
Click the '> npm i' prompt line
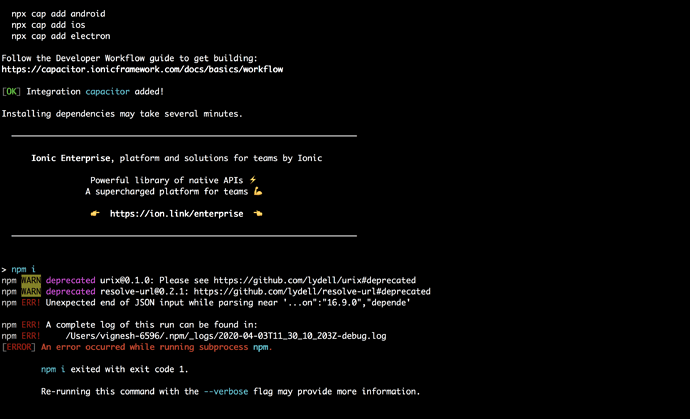pyautogui.click(x=18, y=269)
